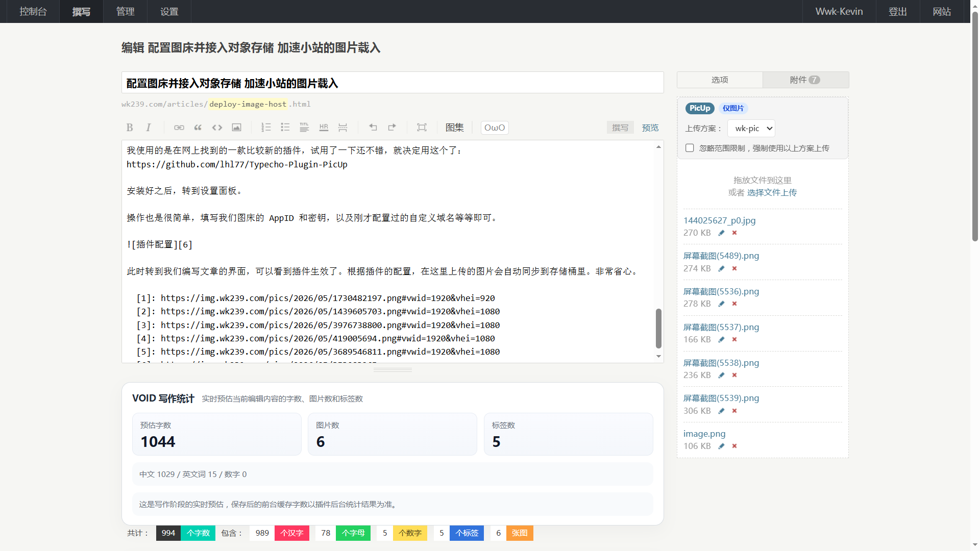Delete the 屏幕截图(5539).png attachment
The width and height of the screenshot is (980, 551).
click(x=734, y=411)
